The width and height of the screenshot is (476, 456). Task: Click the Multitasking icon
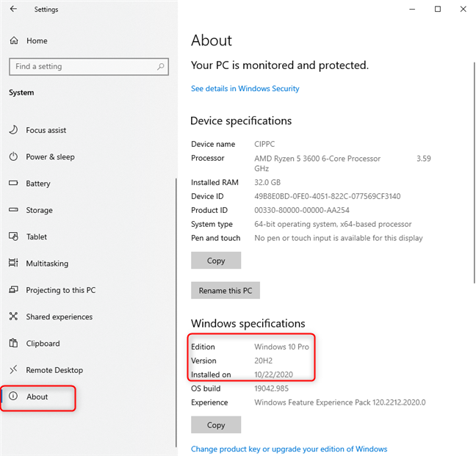click(x=13, y=263)
